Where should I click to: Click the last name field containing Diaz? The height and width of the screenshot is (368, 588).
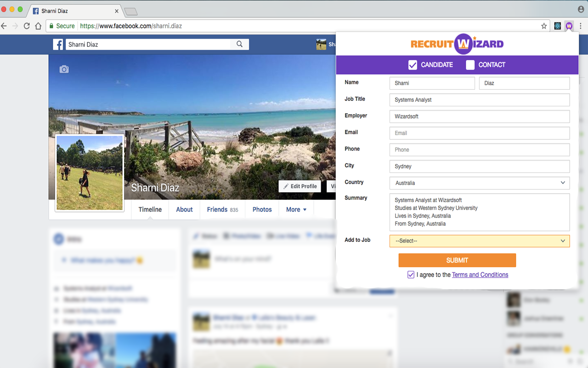524,83
